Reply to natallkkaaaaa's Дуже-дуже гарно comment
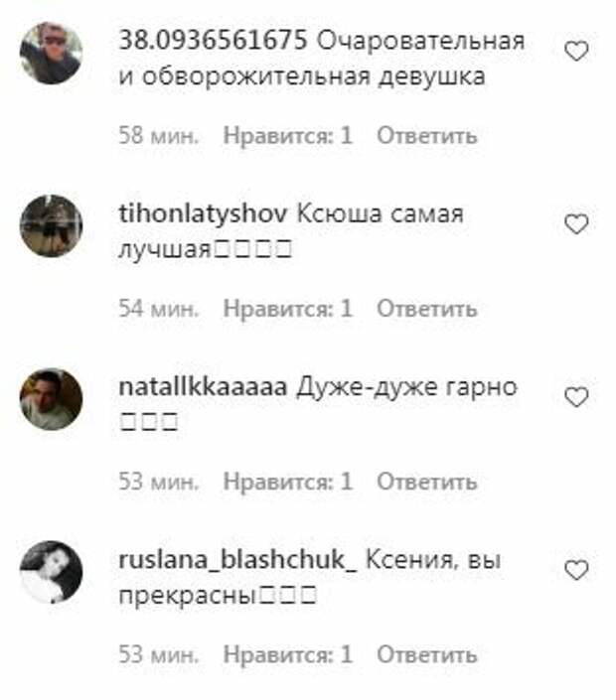The height and width of the screenshot is (700, 616). (x=427, y=482)
